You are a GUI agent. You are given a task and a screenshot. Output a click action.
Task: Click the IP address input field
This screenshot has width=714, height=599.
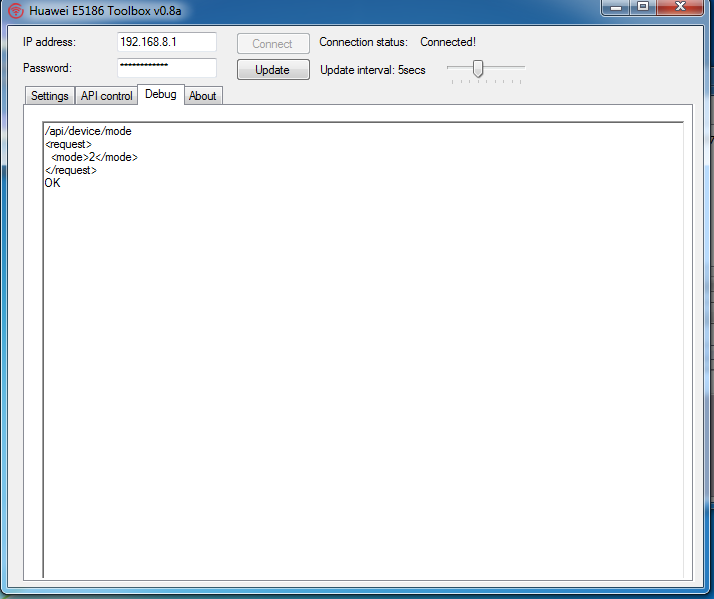tap(167, 42)
